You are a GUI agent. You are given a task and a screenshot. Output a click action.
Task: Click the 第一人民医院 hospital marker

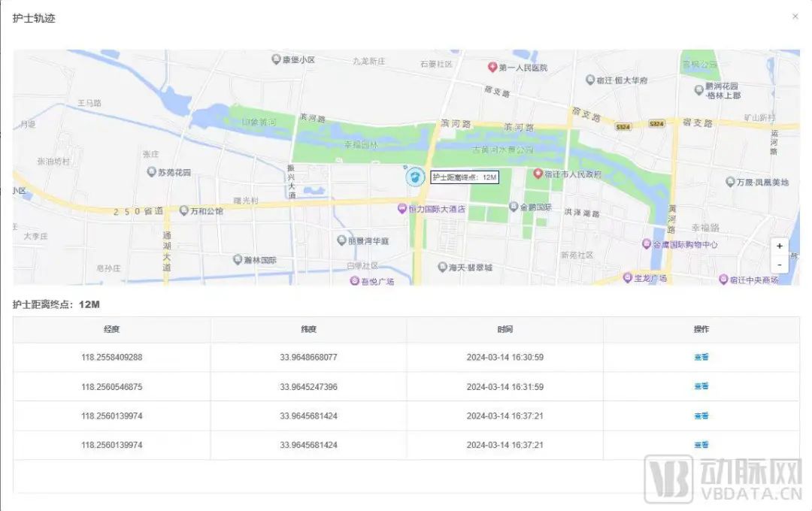tap(493, 66)
